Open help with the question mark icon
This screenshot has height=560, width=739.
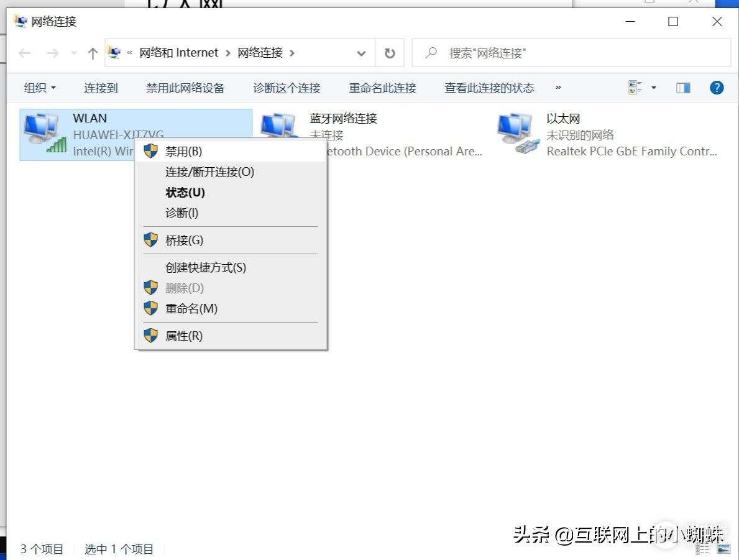[x=717, y=88]
